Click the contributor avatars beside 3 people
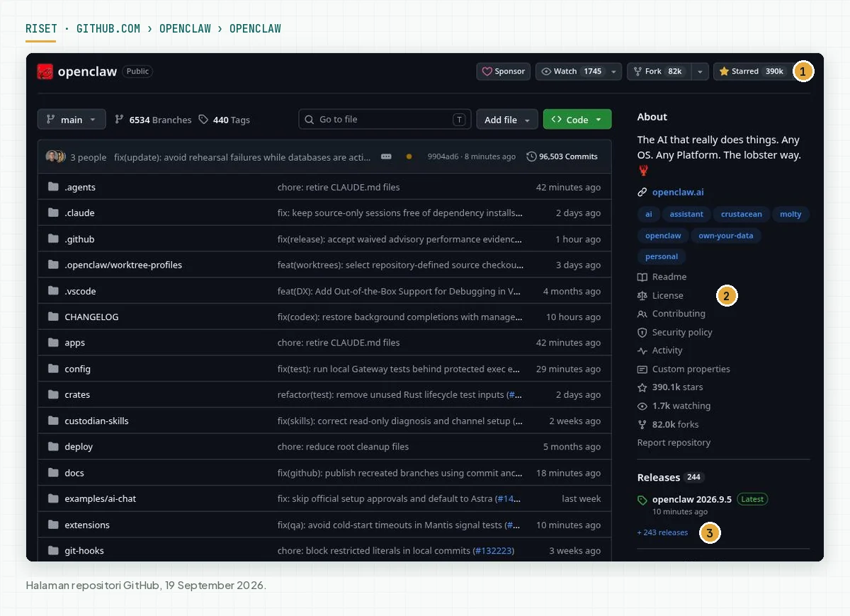The height and width of the screenshot is (616, 850). tap(56, 156)
